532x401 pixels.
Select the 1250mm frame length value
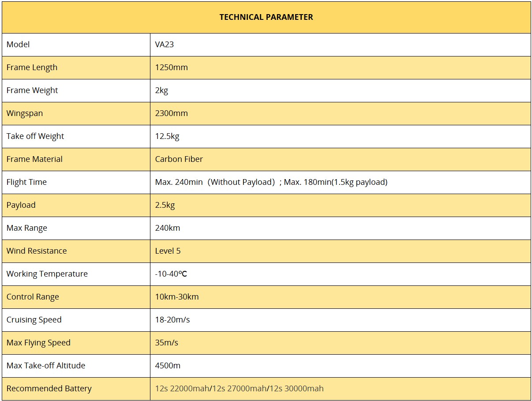pos(172,67)
